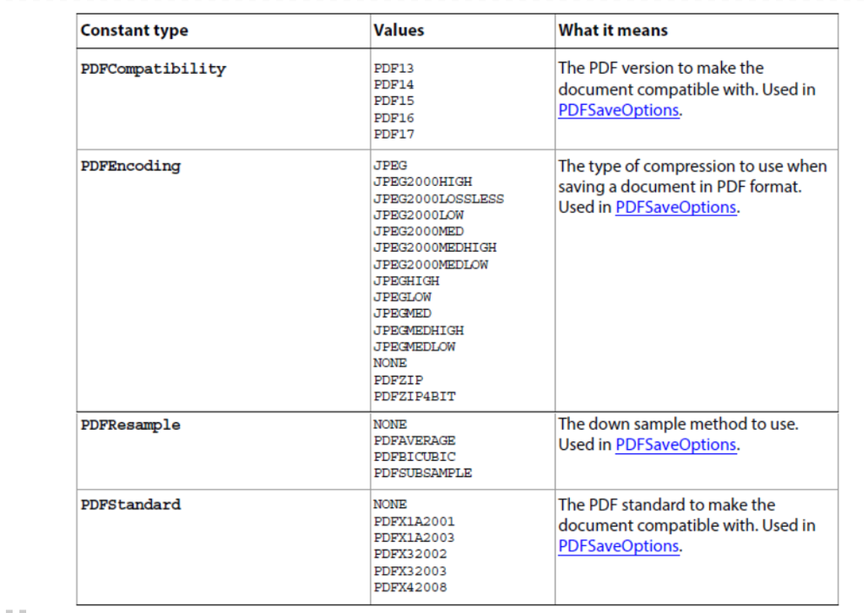This screenshot has width=868, height=613.
Task: Click PDFSaveOptions link in PDFResample row
Action: pyautogui.click(x=676, y=445)
